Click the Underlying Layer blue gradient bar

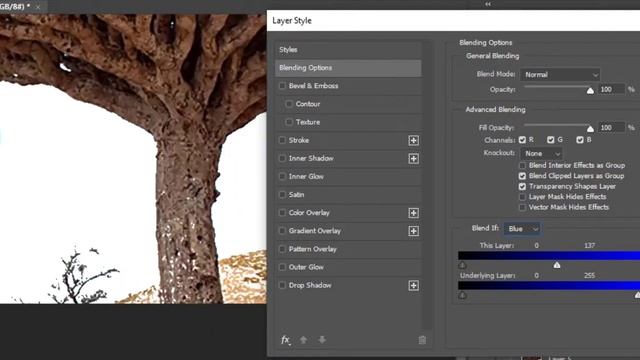pyautogui.click(x=549, y=286)
